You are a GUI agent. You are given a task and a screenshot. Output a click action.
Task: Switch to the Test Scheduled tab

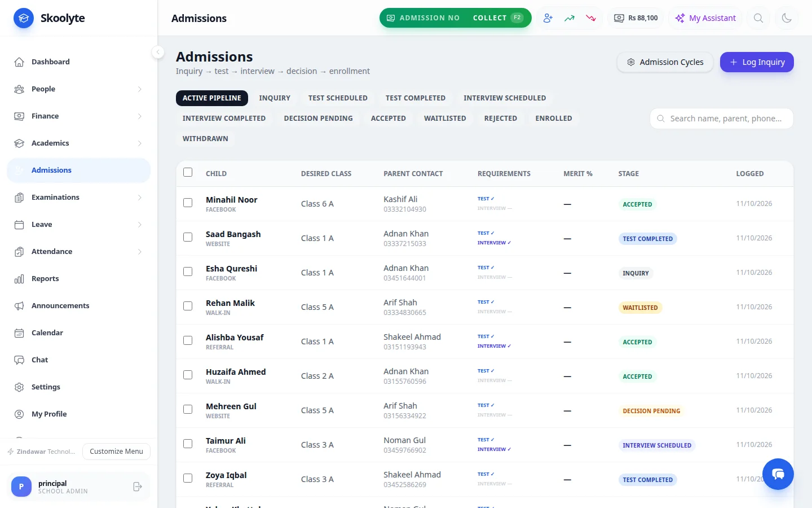tap(338, 98)
